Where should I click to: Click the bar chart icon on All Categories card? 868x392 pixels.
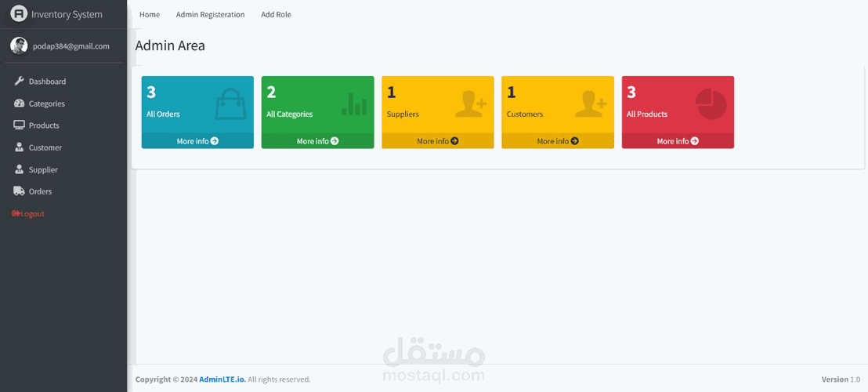click(x=354, y=103)
